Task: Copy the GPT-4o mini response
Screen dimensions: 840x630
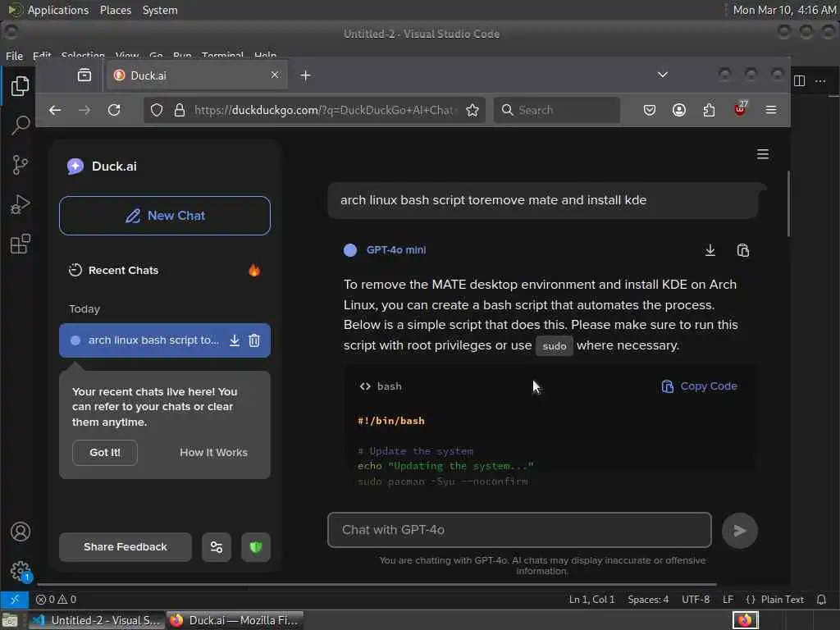Action: 742,250
